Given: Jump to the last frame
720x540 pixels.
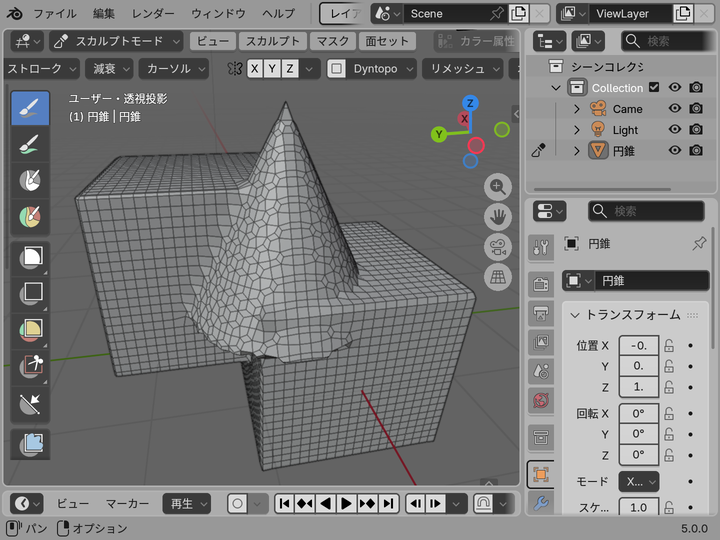Looking at the screenshot, I should click(388, 504).
